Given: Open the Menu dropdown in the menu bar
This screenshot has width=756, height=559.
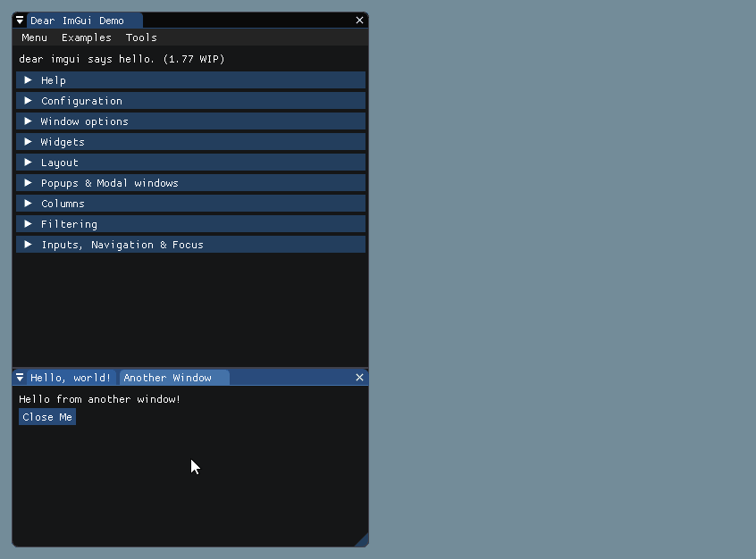Looking at the screenshot, I should click(x=34, y=38).
